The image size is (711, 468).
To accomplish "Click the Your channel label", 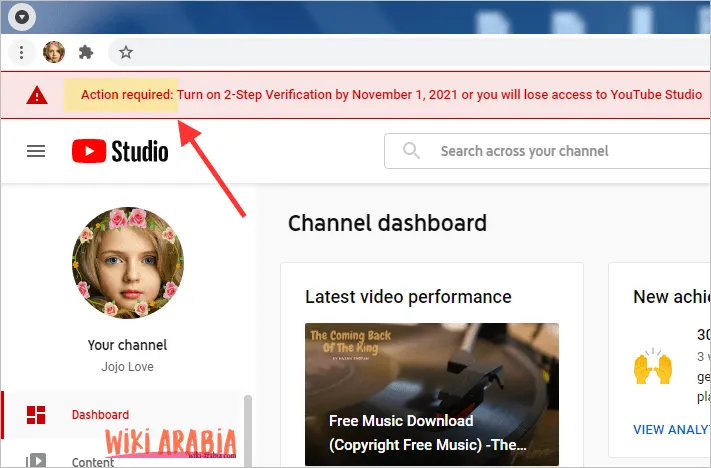I will 127,345.
